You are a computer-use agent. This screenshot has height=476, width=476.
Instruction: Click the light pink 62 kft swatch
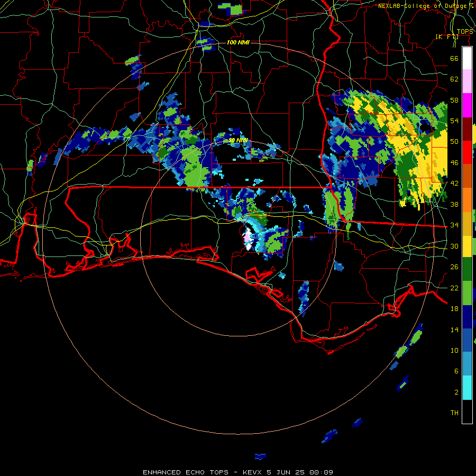point(467,81)
